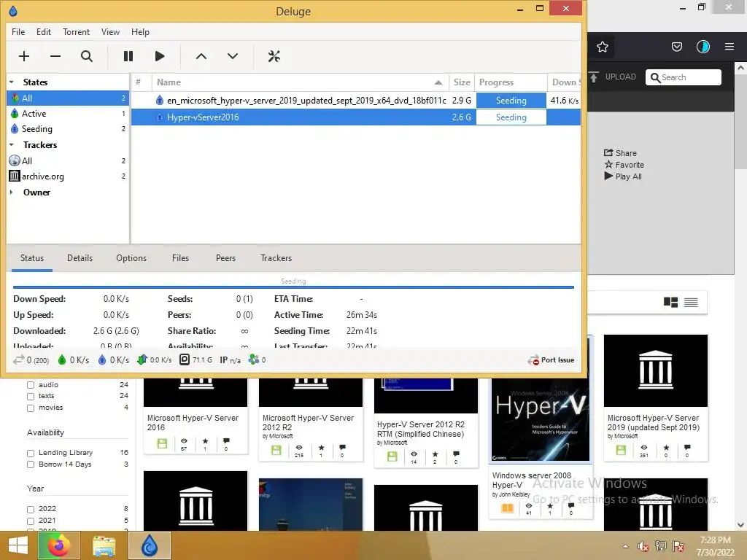Image resolution: width=747 pixels, height=560 pixels.
Task: Switch to the Trackers tab
Action: point(276,258)
